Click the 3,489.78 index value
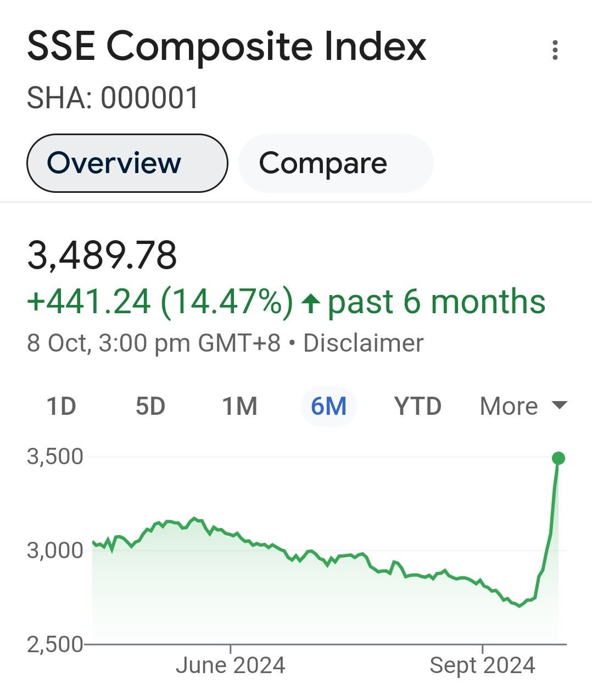 click(x=102, y=255)
